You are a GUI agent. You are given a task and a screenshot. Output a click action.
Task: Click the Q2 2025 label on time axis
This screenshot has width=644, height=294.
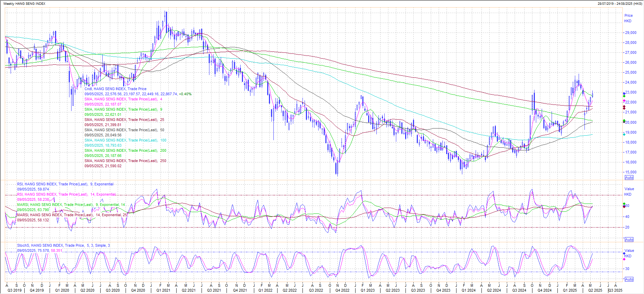click(595, 290)
